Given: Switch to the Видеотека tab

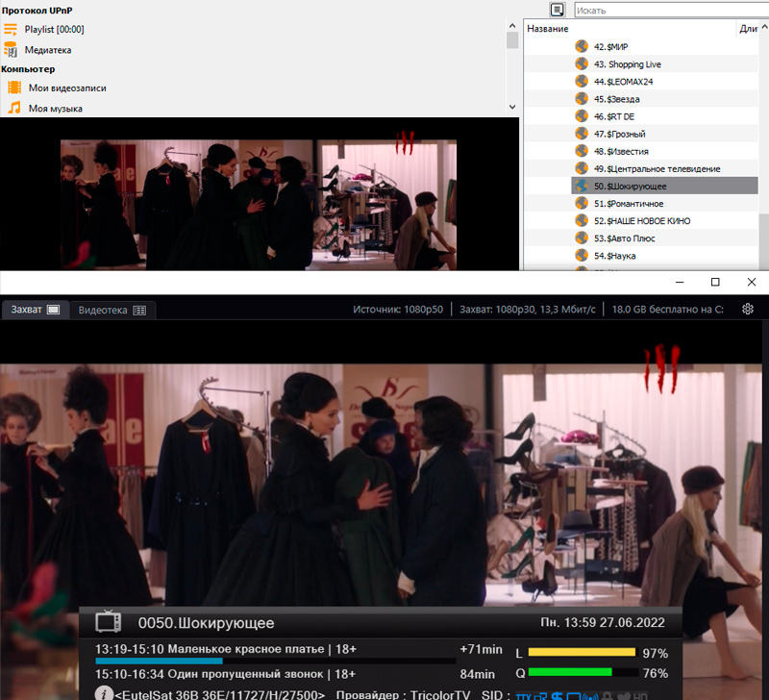Looking at the screenshot, I should coord(112,310).
